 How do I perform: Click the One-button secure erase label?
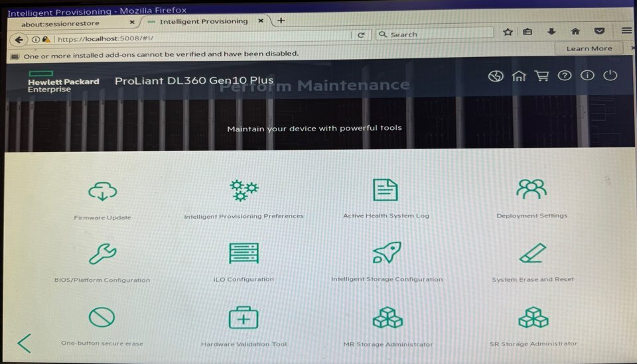pyautogui.click(x=102, y=343)
